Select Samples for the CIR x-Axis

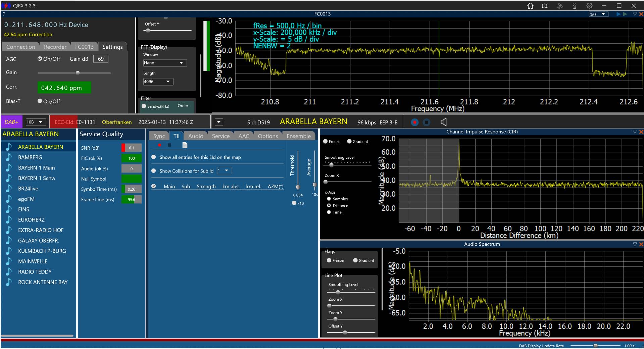point(329,199)
